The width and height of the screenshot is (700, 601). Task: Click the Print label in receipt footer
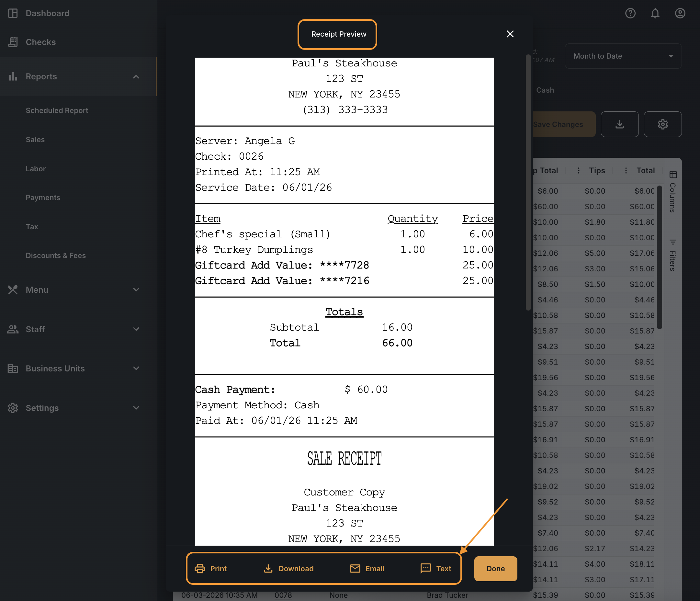point(218,569)
